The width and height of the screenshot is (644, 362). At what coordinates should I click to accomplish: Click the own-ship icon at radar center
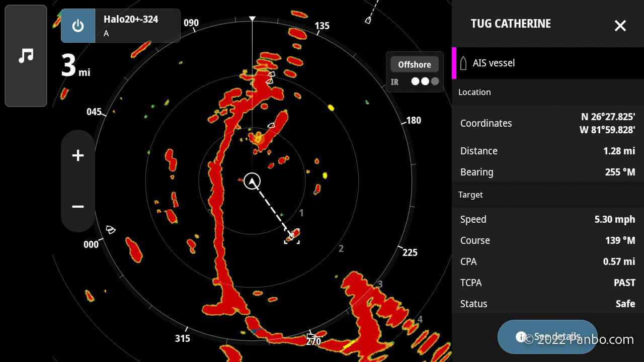coord(252,182)
